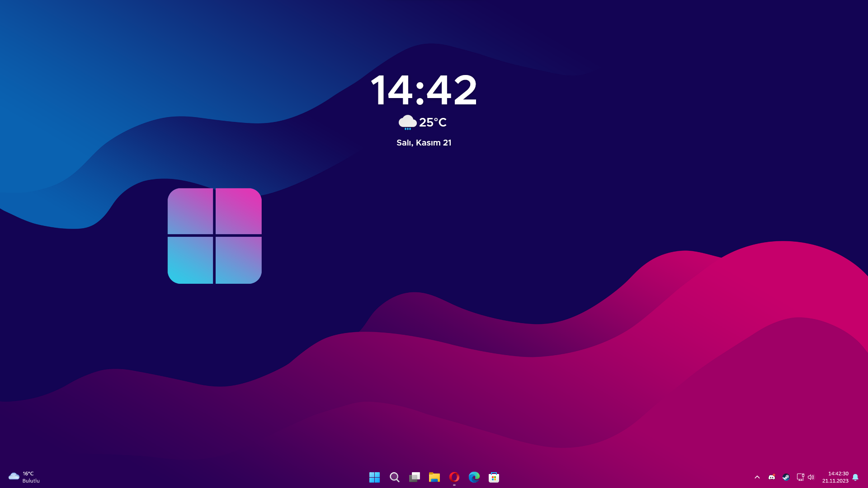
Task: Click the 25°C temperature on the desktop
Action: [433, 122]
